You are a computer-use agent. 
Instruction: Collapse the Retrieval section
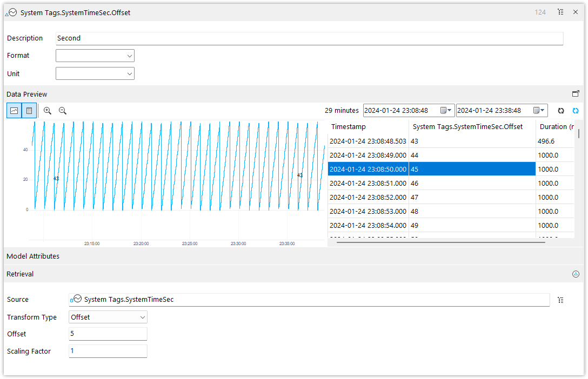click(576, 274)
